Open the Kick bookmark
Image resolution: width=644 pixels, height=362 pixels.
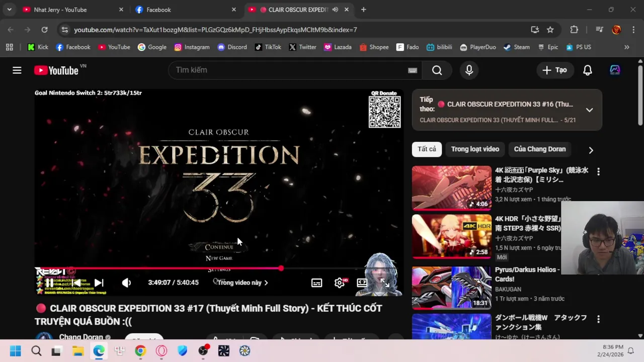[x=38, y=47]
